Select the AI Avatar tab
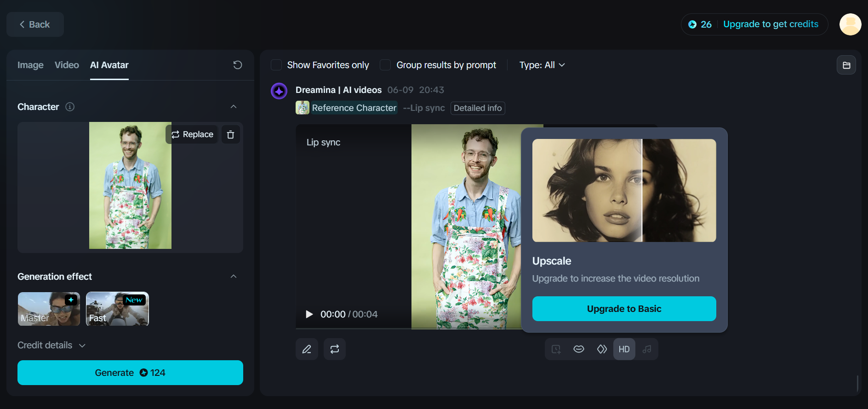 (x=109, y=65)
